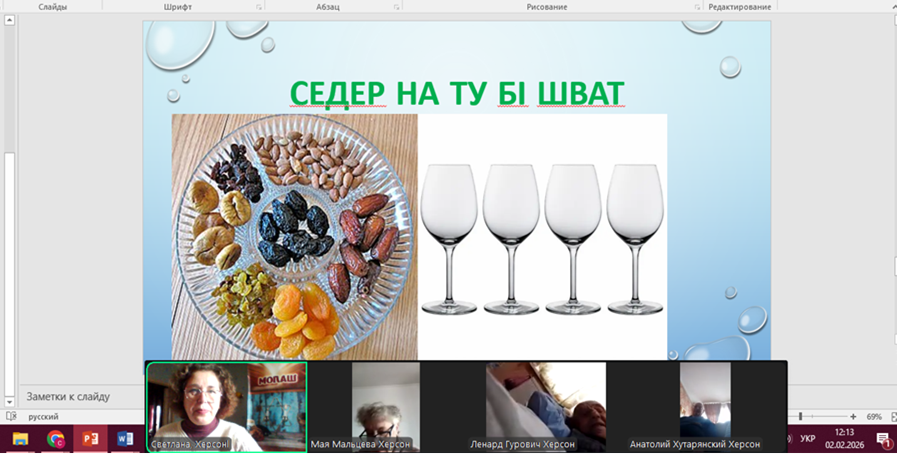This screenshot has height=456, width=897.
Task: Open the Рисование format dialog launcher
Action: click(697, 7)
